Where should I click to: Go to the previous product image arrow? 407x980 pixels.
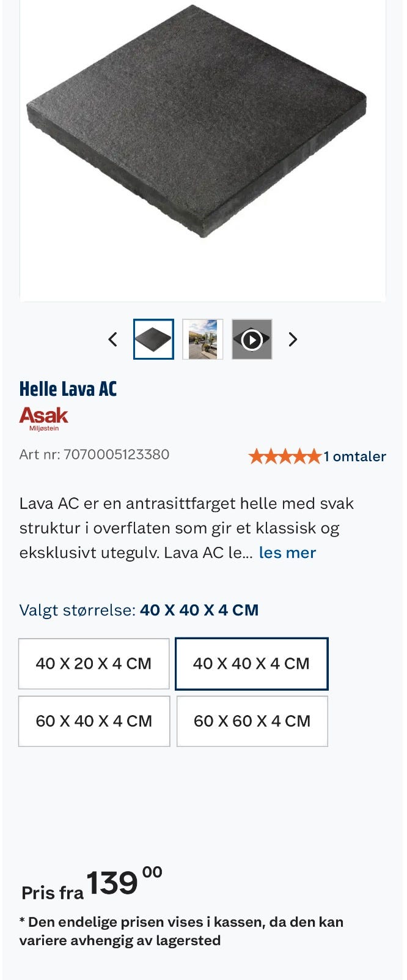pos(112,340)
